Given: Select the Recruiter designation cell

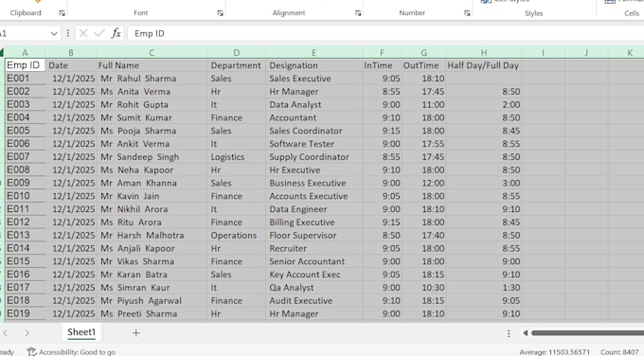Looking at the screenshot, I should [313, 248].
